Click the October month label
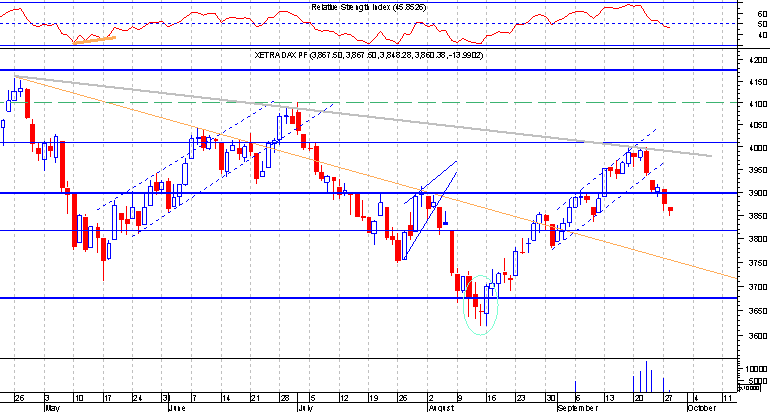This screenshot has width=770, height=412. click(x=702, y=408)
